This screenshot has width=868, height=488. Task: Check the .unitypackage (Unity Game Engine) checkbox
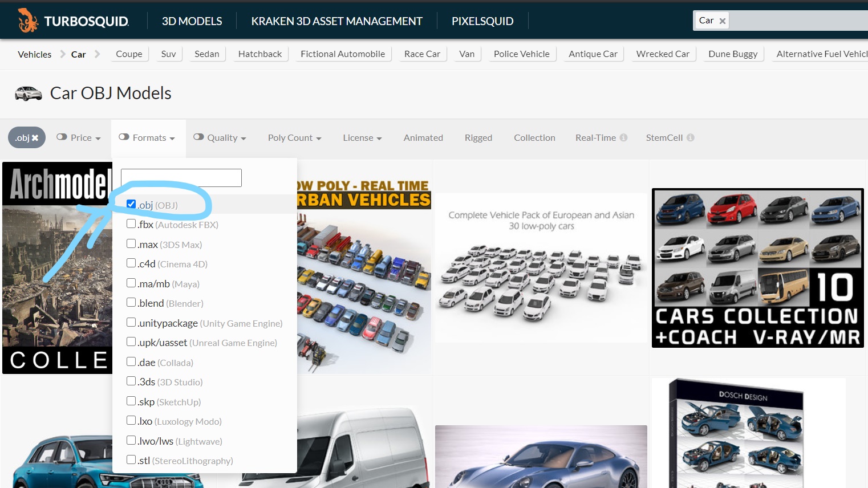point(131,322)
